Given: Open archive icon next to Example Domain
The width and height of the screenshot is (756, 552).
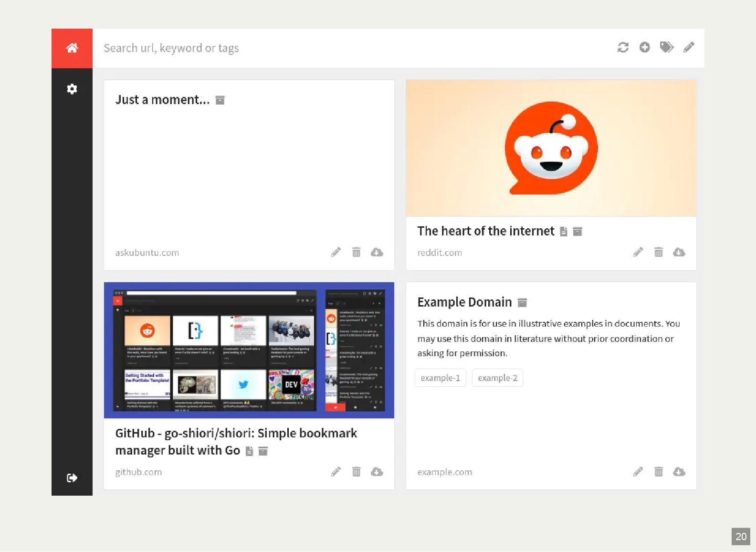Looking at the screenshot, I should 523,303.
